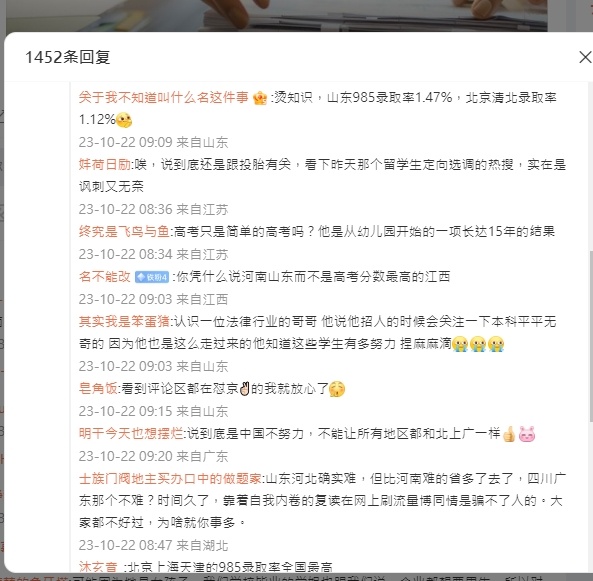Click the thumbs-up emoji after 北上广一样

click(x=509, y=434)
